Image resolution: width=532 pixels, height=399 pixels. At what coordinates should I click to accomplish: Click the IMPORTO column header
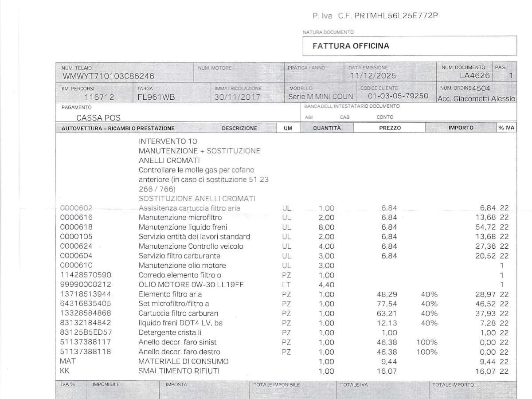tap(461, 128)
